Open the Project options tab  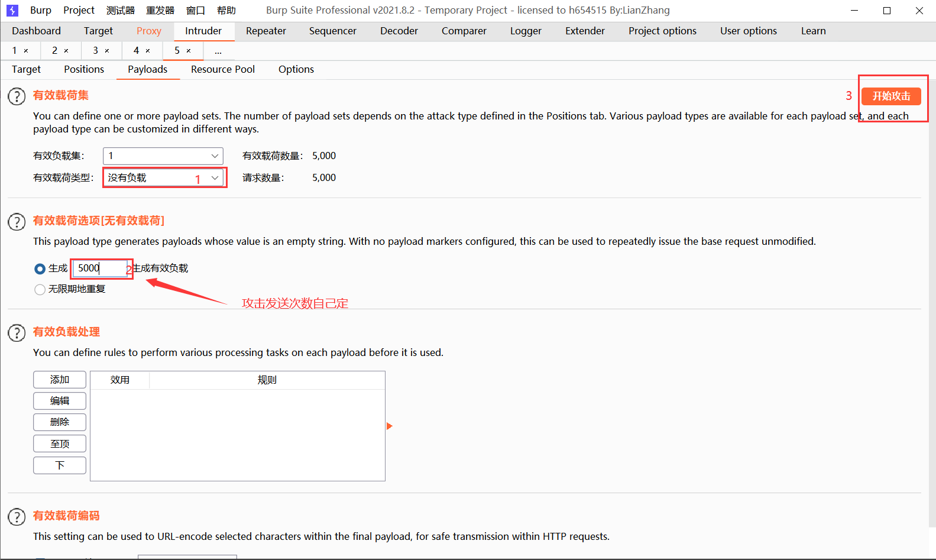(x=663, y=31)
